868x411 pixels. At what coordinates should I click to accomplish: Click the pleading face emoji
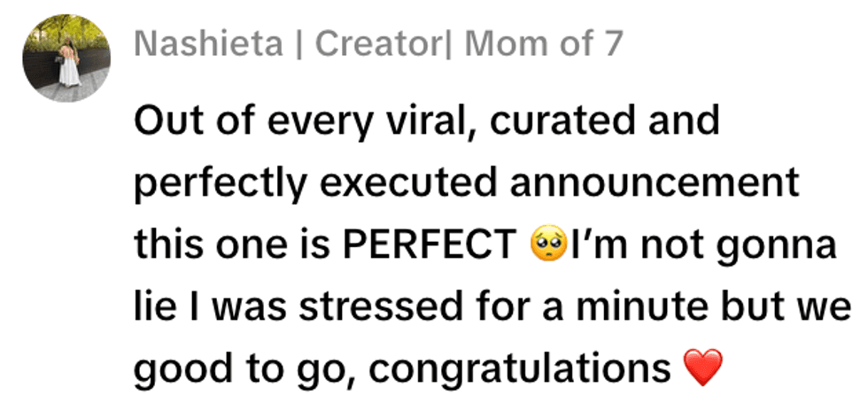click(548, 245)
